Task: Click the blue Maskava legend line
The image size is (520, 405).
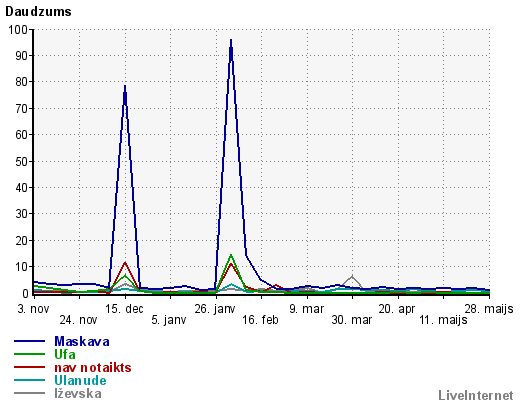Action: 29,341
